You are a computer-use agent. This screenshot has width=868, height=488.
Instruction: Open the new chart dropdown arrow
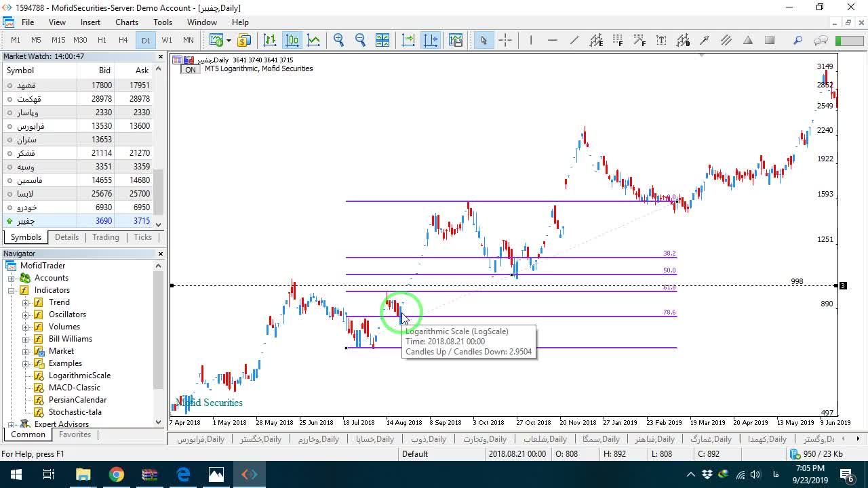point(229,40)
